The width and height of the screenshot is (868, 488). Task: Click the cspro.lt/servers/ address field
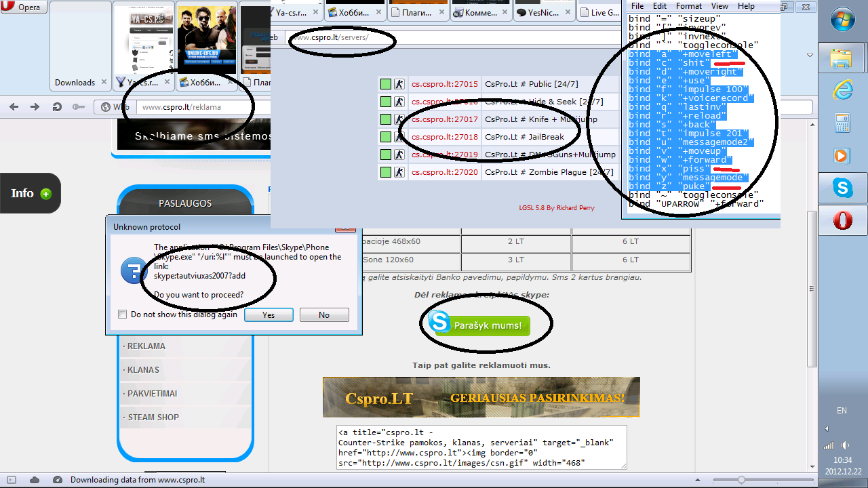pos(453,37)
